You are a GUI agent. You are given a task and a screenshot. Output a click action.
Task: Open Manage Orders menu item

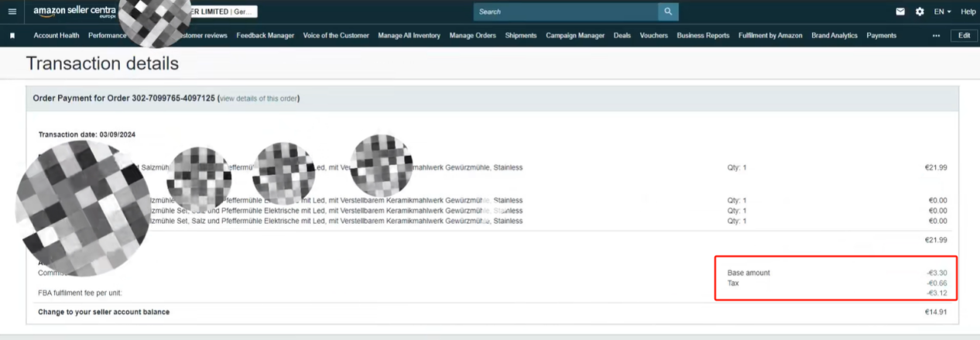(x=472, y=36)
